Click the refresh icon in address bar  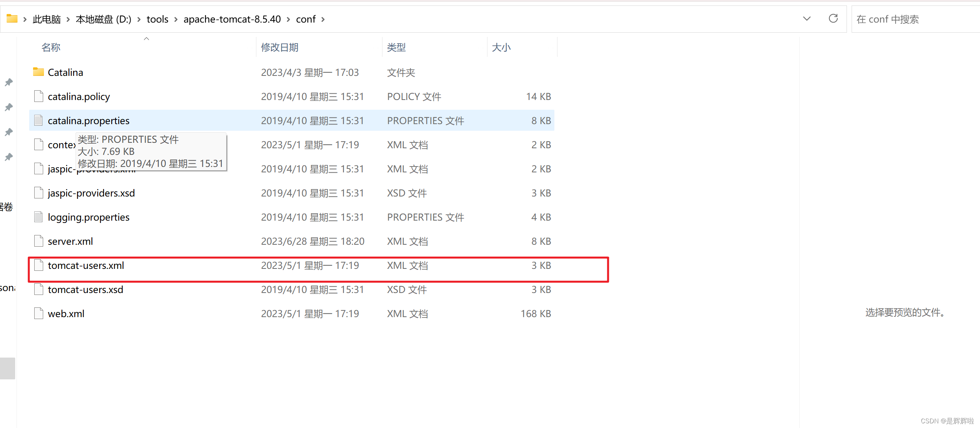pyautogui.click(x=833, y=19)
